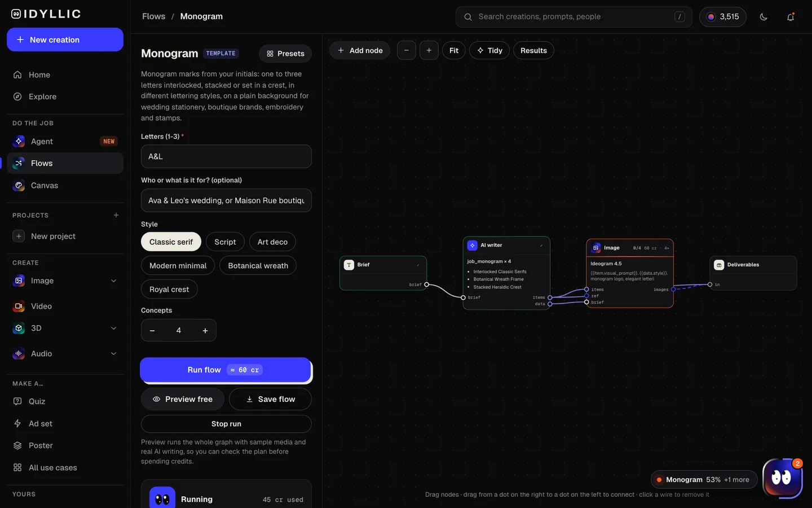This screenshot has height=508, width=812.
Task: Select the Script style chip
Action: pos(225,242)
